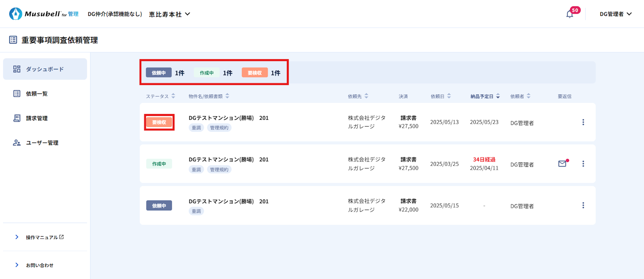This screenshot has width=644, height=279.
Task: Open the notification bell with 50 badge
Action: click(570, 14)
